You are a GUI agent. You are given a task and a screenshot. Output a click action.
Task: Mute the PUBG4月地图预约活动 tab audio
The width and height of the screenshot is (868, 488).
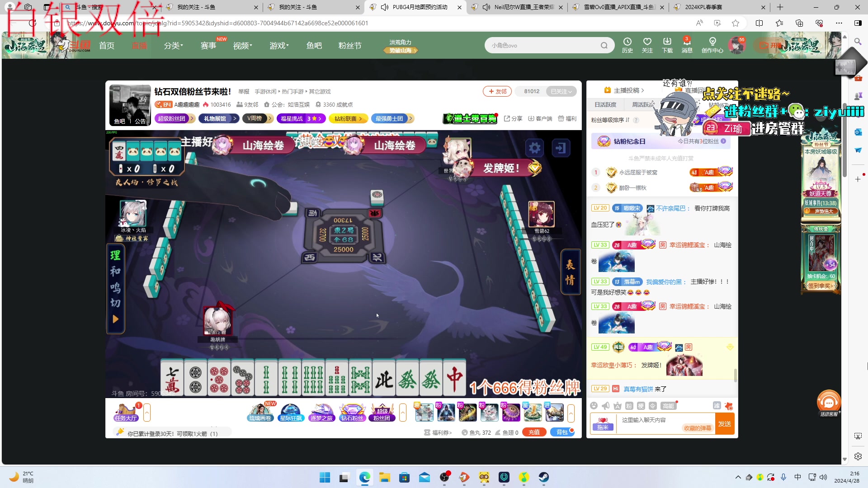coord(385,7)
